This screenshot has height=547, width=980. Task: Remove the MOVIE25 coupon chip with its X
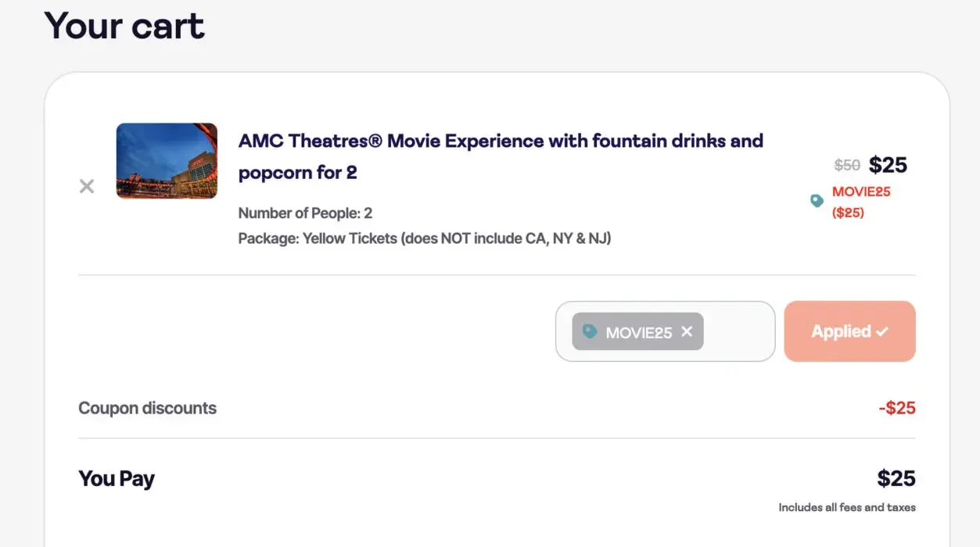pyautogui.click(x=687, y=331)
